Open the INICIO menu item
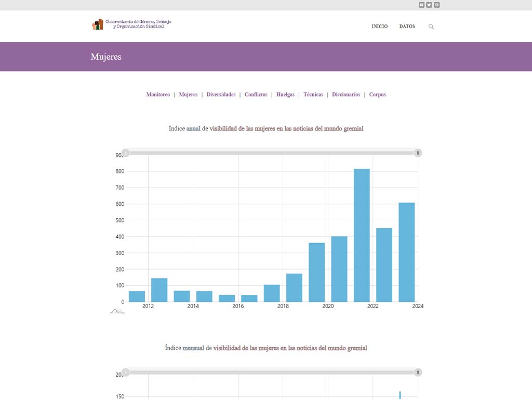 tap(379, 26)
